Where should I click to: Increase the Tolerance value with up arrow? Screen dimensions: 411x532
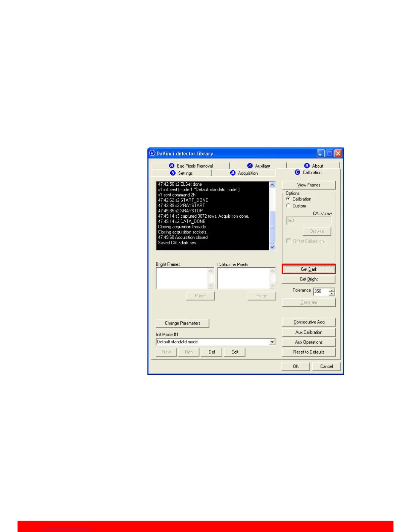[x=332, y=290]
